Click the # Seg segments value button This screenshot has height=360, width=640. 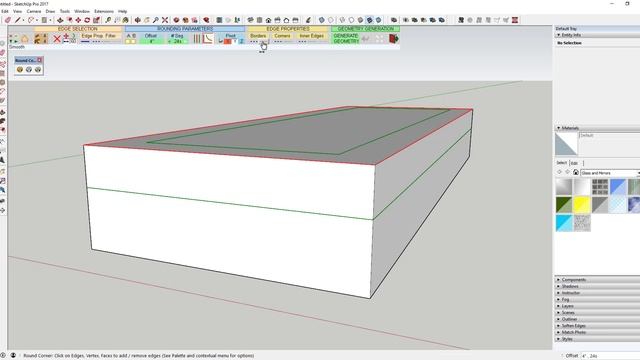click(177, 38)
